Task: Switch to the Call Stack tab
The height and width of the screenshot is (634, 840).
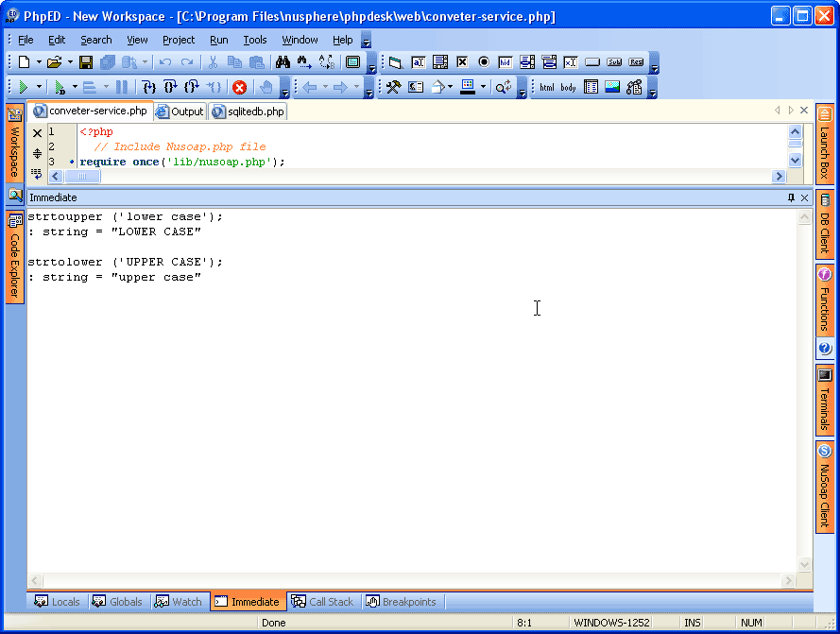Action: (322, 602)
